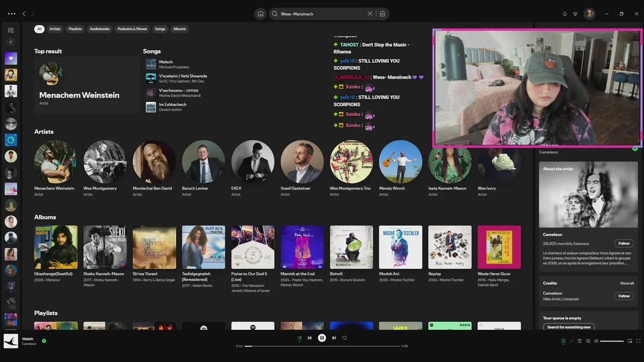Open Baruch Levine artist
The image size is (644, 362).
203,168
